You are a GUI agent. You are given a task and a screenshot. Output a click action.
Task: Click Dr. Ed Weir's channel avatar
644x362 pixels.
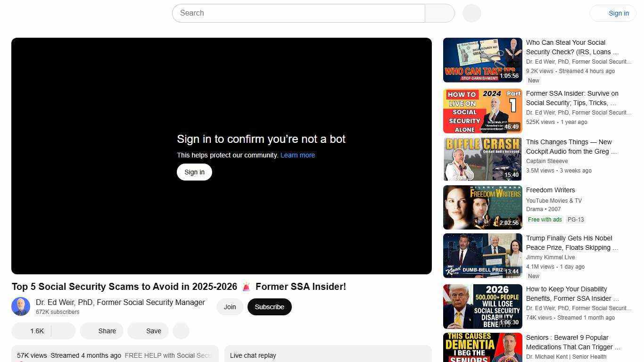(x=20, y=306)
